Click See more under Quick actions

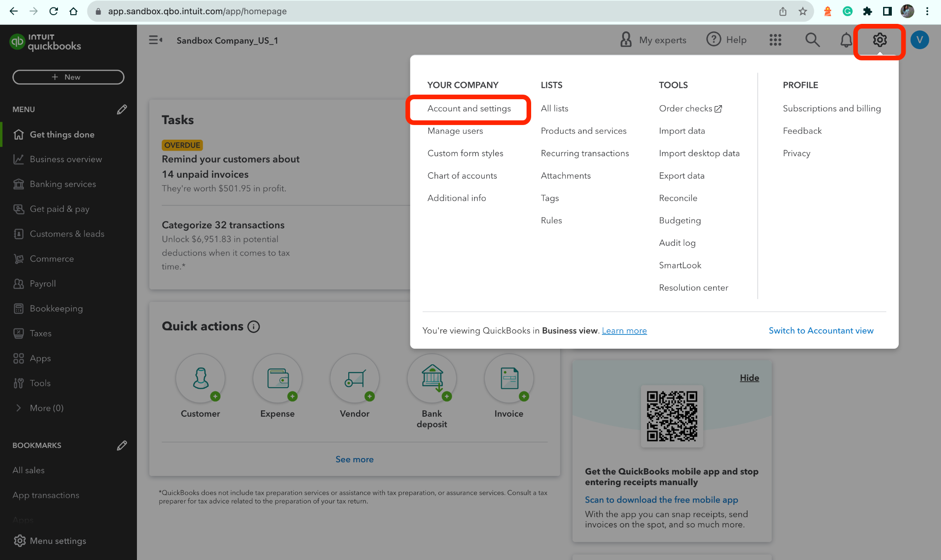coord(354,459)
